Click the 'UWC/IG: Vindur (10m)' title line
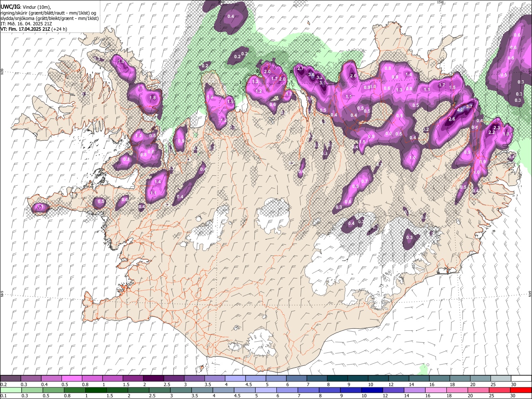Screen dimensions: 532x399 click(x=26, y=7)
